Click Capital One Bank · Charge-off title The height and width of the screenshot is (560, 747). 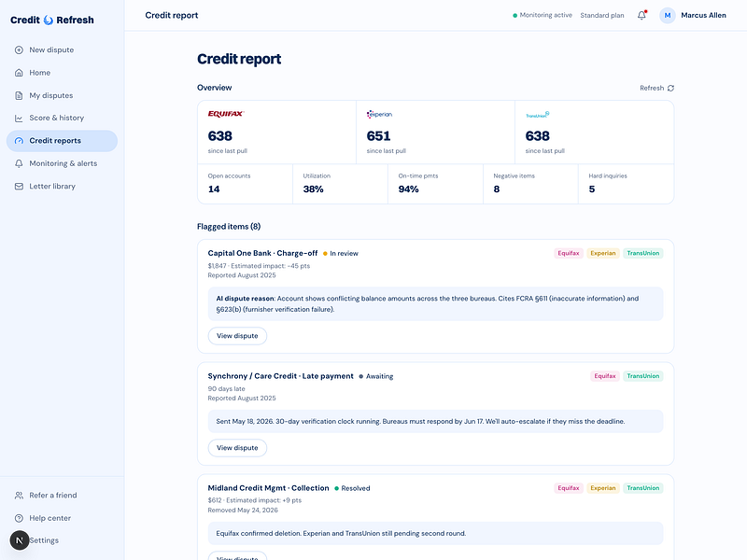(262, 253)
